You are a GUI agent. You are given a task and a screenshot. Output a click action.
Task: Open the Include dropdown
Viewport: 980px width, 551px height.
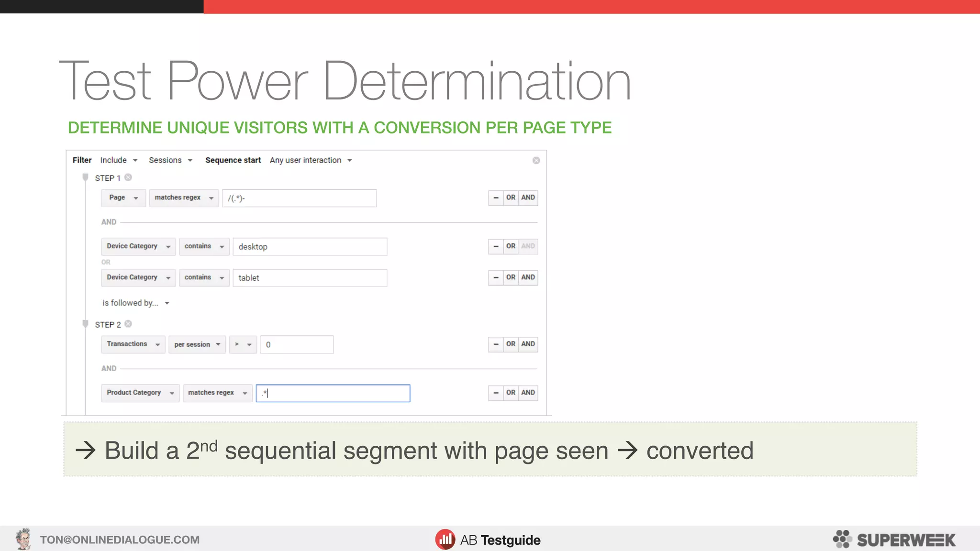[x=119, y=160]
